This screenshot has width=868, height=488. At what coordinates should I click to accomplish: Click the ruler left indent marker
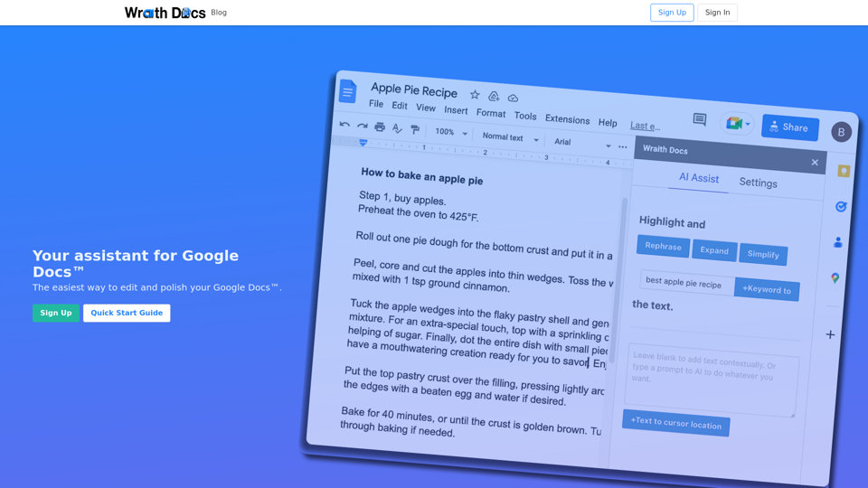click(x=363, y=143)
